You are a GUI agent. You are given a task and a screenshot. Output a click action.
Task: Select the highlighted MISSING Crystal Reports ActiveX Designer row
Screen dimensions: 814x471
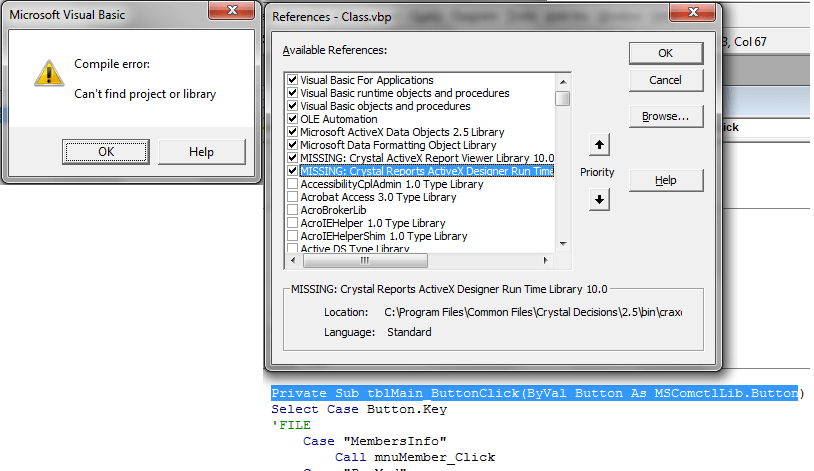pyautogui.click(x=427, y=171)
